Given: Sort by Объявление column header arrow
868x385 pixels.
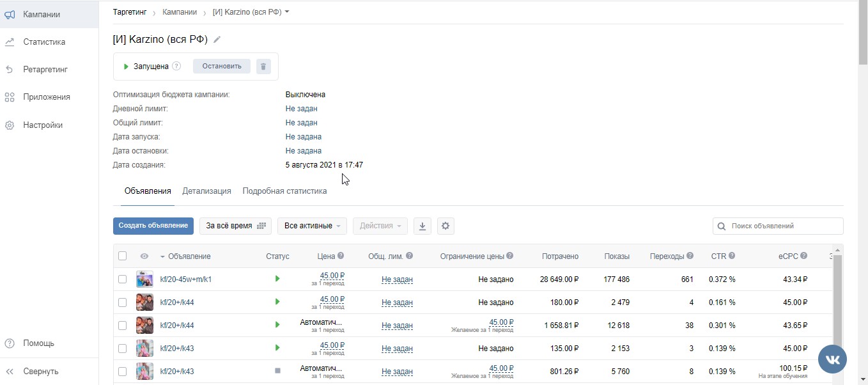Looking at the screenshot, I should [162, 256].
